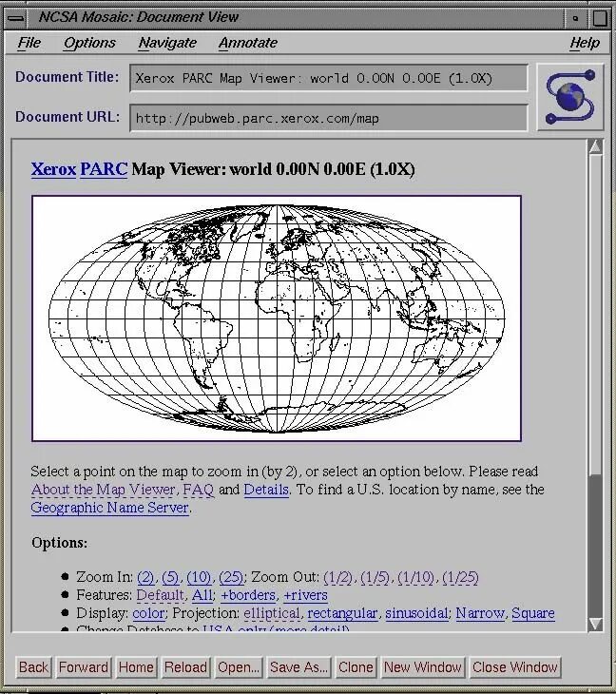Click the Save As... button
The width and height of the screenshot is (616, 694).
[x=298, y=667]
